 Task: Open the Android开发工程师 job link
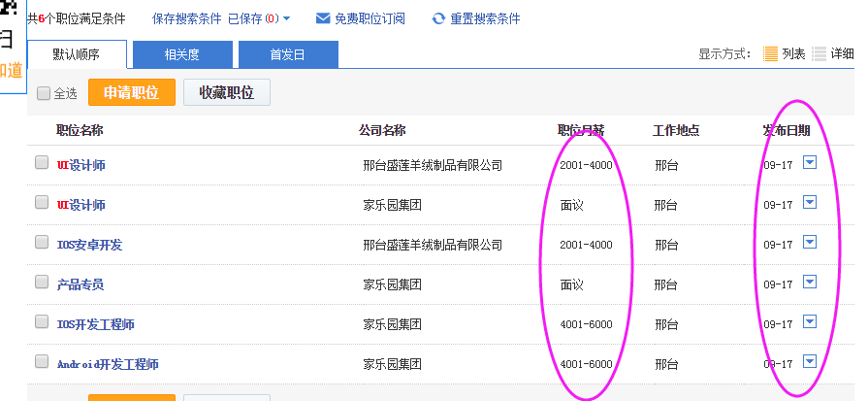(x=108, y=364)
